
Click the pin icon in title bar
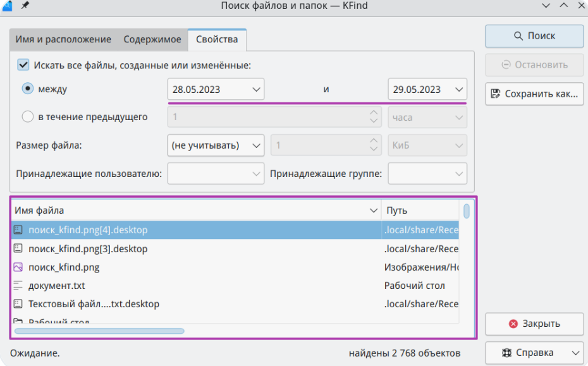(25, 6)
